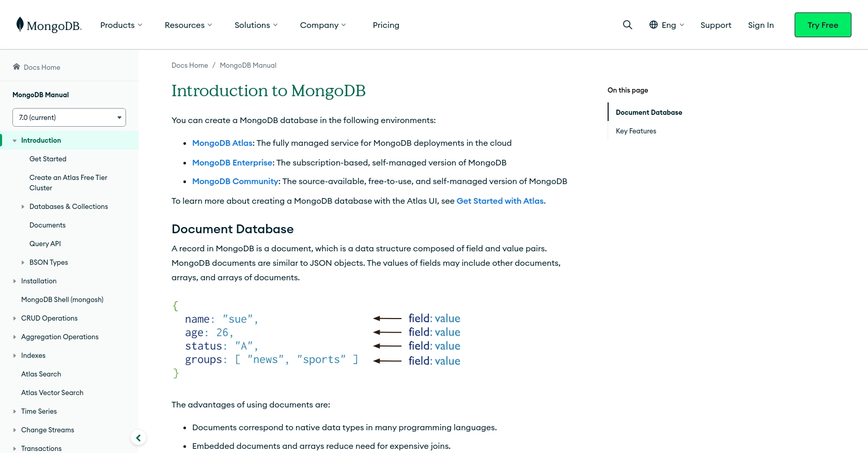Viewport: 868px width, 453px height.
Task: Expand the BSON Types arrow
Action: (x=23, y=263)
